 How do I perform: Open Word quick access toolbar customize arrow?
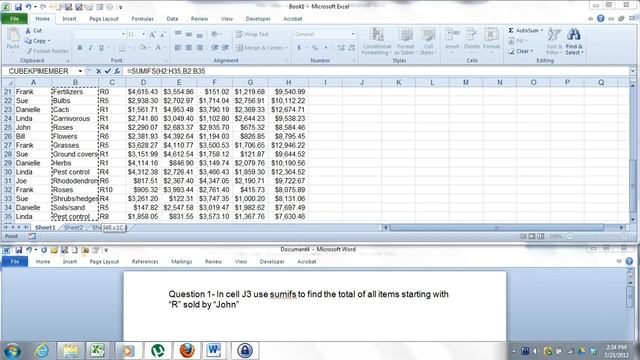[106, 250]
